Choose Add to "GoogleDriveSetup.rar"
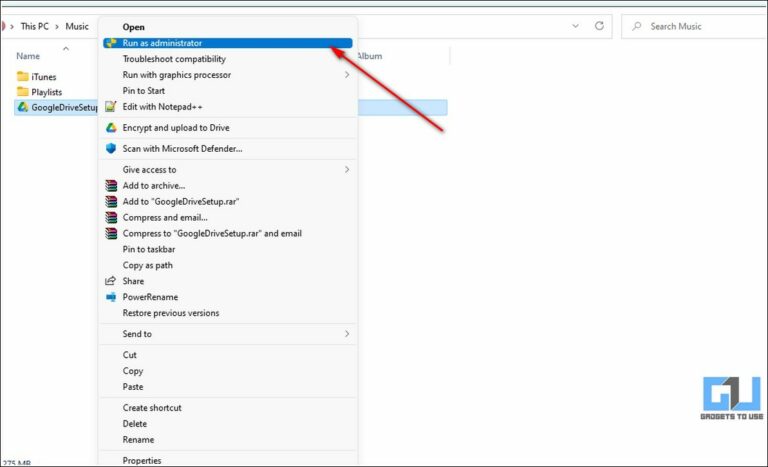This screenshot has height=467, width=768. pos(228,201)
